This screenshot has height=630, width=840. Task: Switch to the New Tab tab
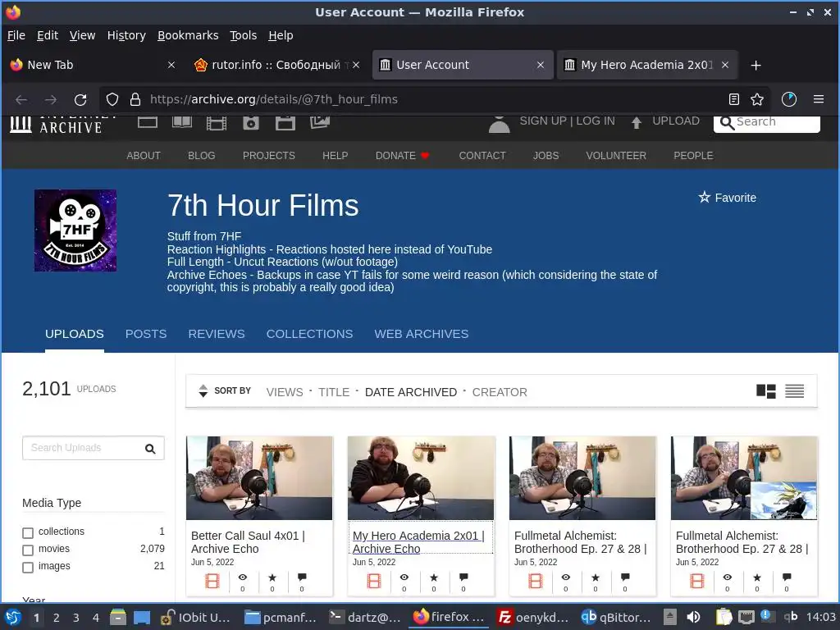pyautogui.click(x=91, y=65)
